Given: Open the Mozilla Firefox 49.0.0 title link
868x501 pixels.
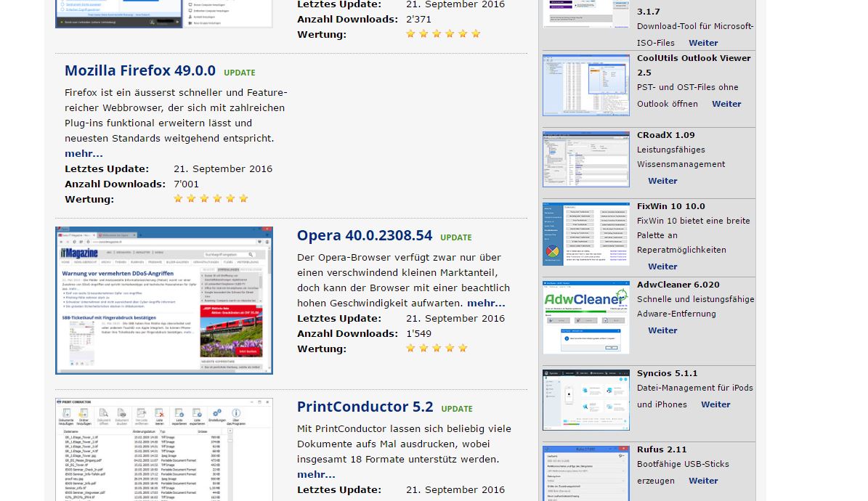Looking at the screenshot, I should (140, 71).
